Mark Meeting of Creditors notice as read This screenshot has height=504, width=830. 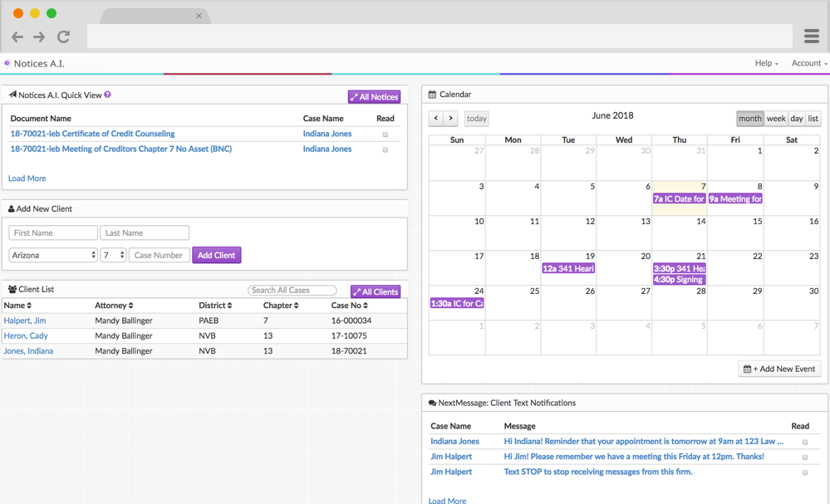(x=386, y=149)
